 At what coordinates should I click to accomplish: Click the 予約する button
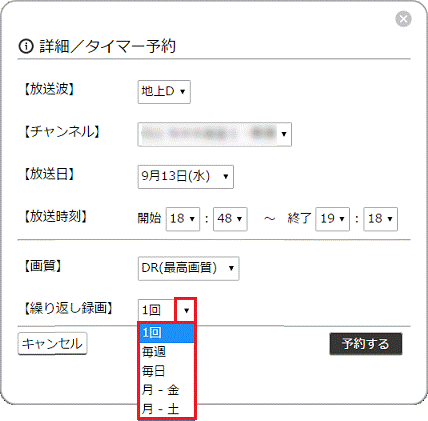click(x=366, y=344)
